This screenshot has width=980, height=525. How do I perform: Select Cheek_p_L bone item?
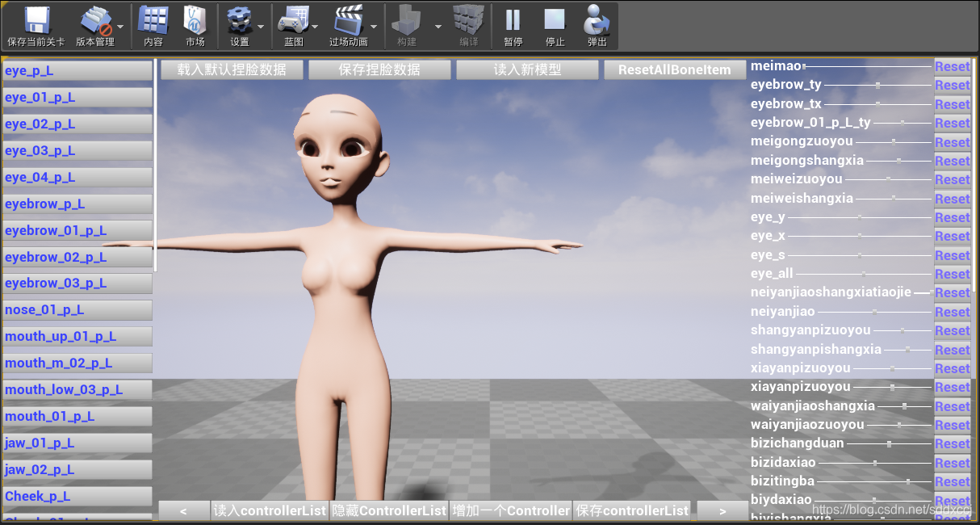pyautogui.click(x=77, y=497)
